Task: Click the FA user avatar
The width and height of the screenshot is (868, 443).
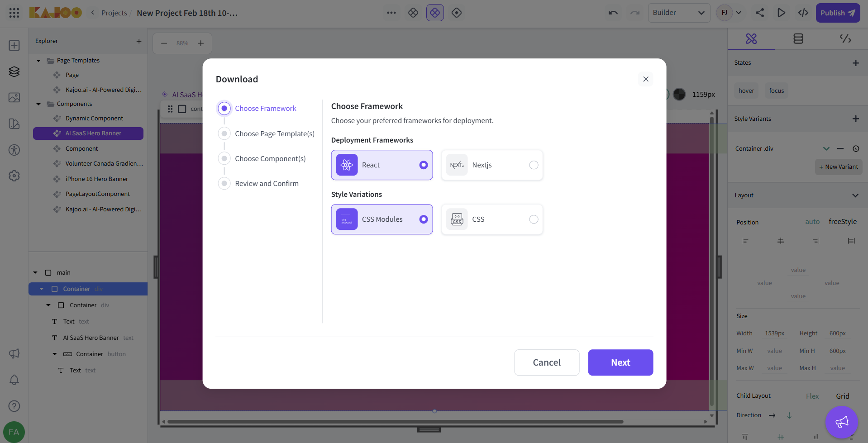Action: pos(14,432)
